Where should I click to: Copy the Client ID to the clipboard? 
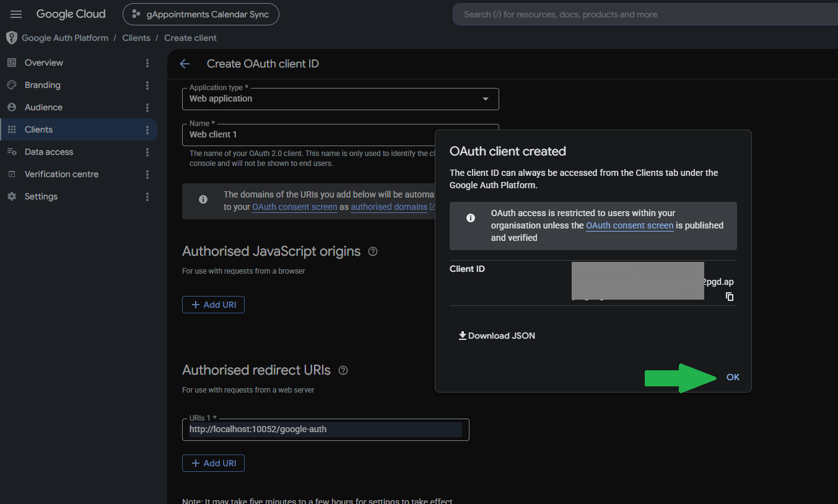pyautogui.click(x=730, y=297)
